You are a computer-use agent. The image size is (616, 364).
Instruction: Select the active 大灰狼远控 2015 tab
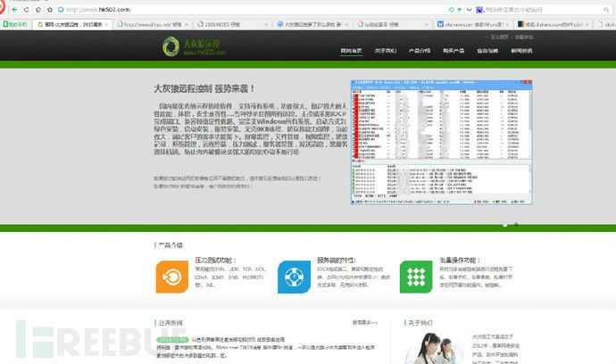[72, 24]
